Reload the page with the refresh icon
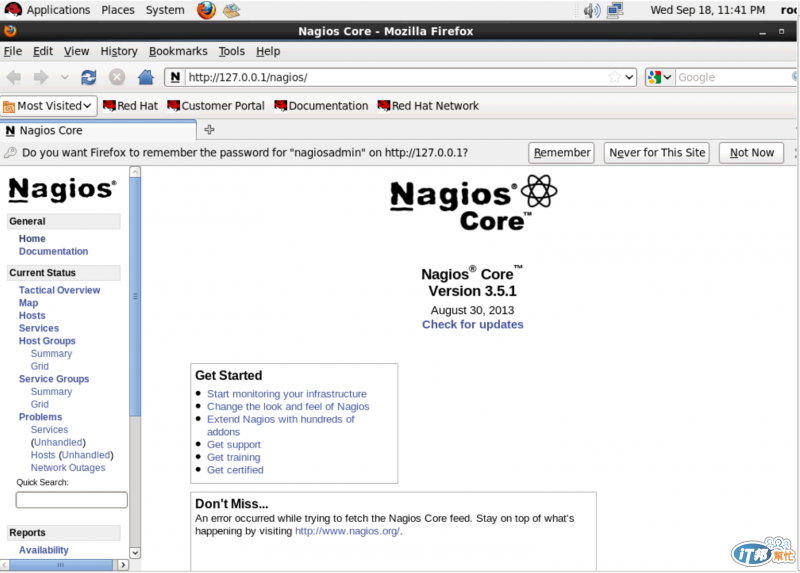 click(x=89, y=78)
